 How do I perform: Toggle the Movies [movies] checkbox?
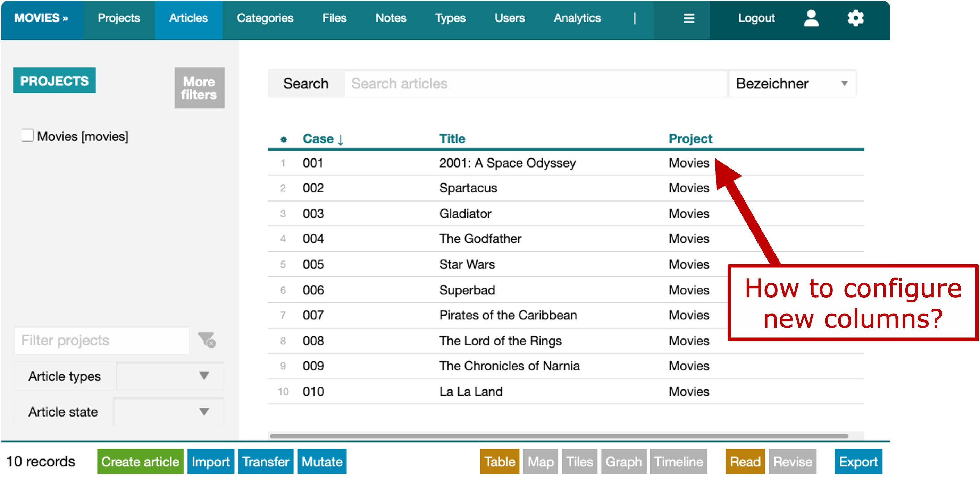point(27,135)
